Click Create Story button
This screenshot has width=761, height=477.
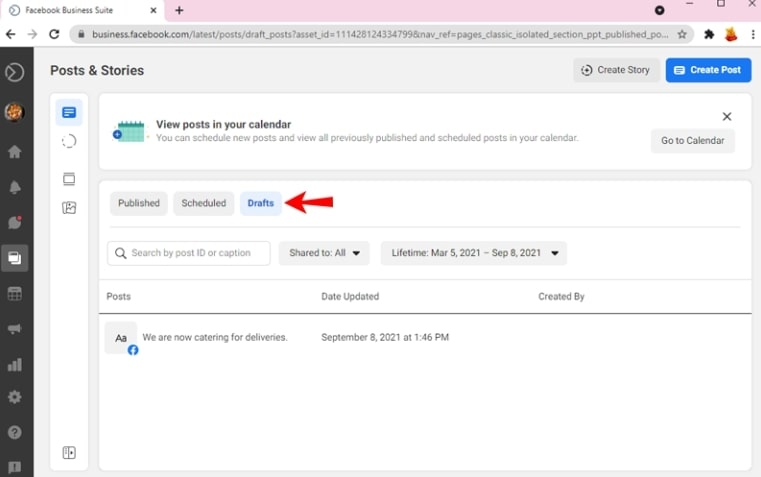point(615,70)
